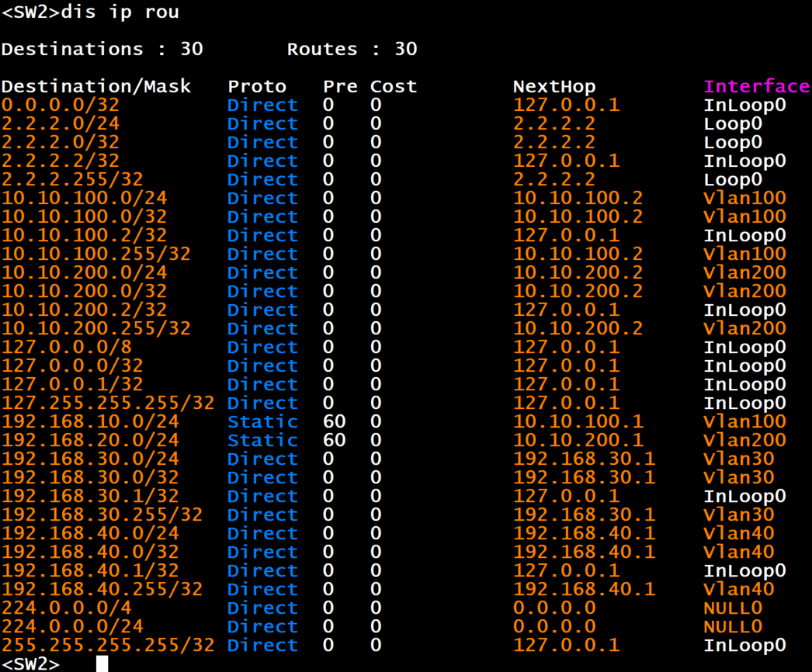Click the 'dis ip rou' command text
812x672 pixels.
pos(120,12)
